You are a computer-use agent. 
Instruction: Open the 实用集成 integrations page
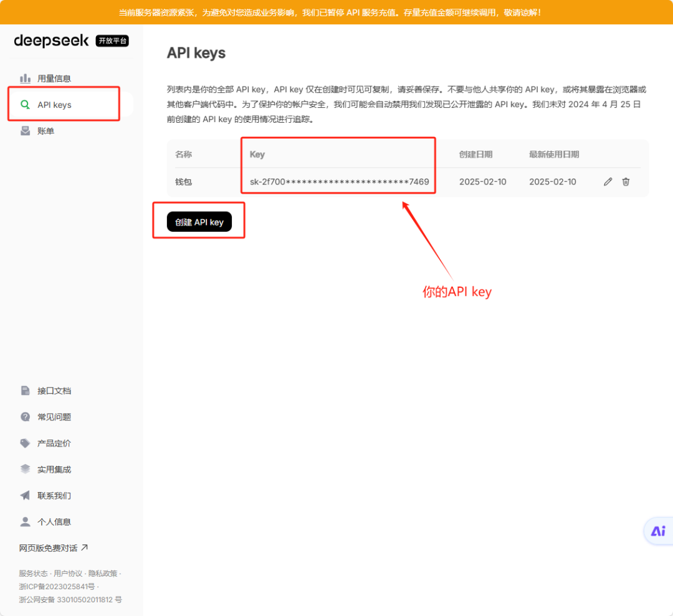[x=54, y=469]
